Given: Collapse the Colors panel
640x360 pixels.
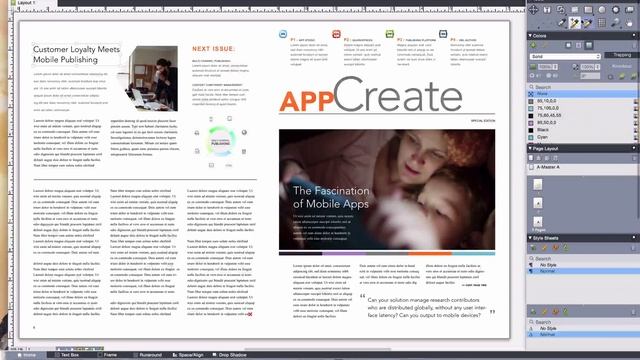Looking at the screenshot, I should (x=530, y=36).
